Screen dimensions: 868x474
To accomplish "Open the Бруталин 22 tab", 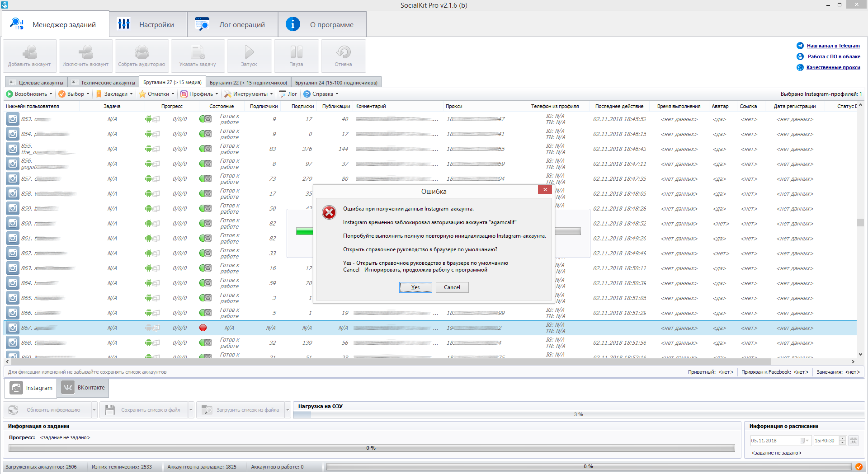I will (248, 83).
